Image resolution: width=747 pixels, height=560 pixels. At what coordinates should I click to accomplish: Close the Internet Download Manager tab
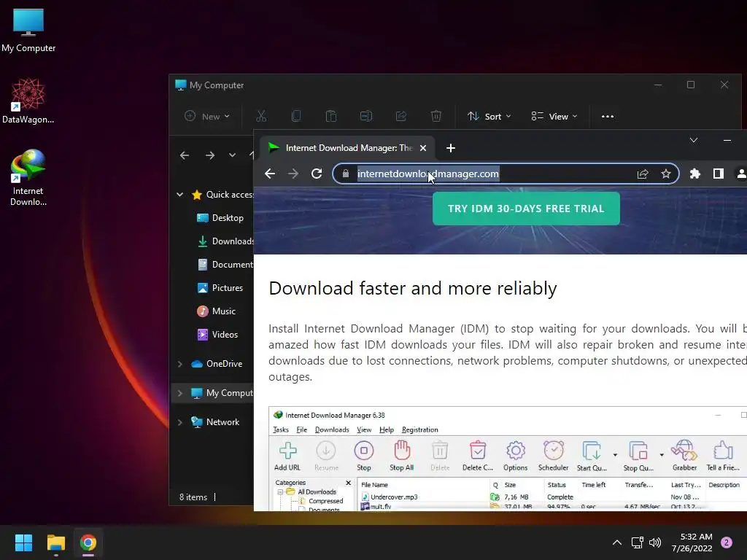423,148
